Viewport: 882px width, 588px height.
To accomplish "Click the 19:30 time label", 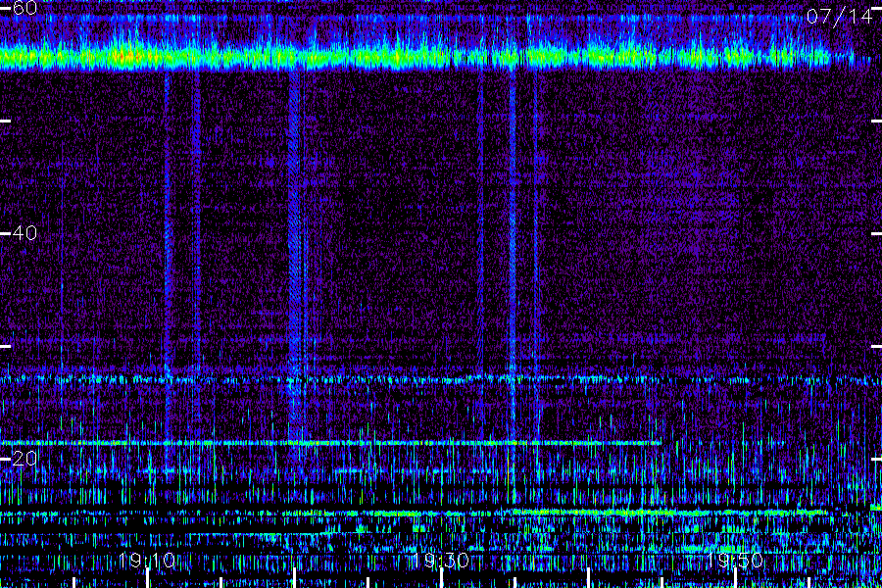I will [440, 561].
